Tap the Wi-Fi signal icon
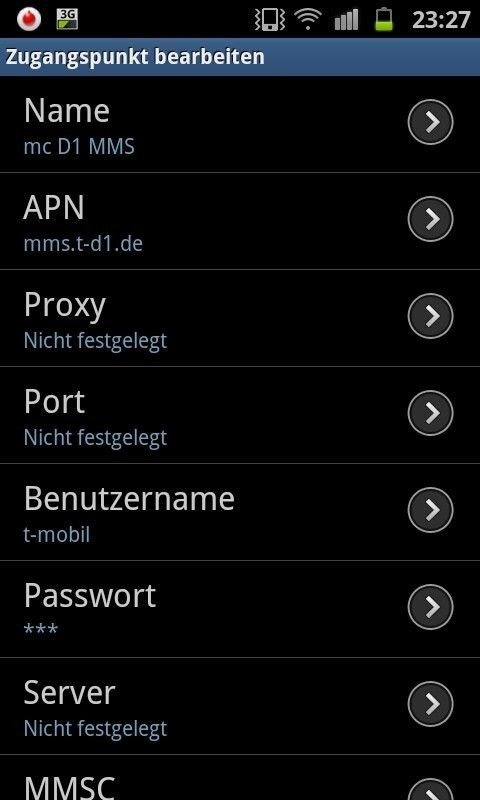The image size is (480, 800). [x=308, y=20]
